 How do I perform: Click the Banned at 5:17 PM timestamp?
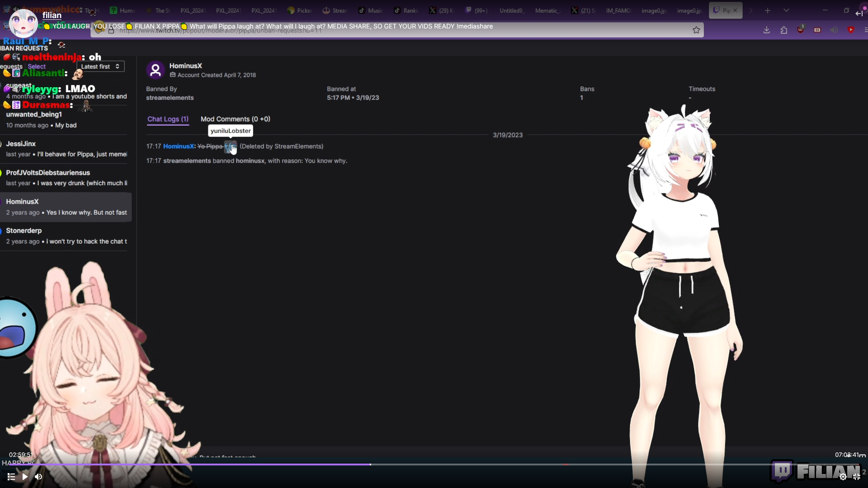click(x=353, y=98)
